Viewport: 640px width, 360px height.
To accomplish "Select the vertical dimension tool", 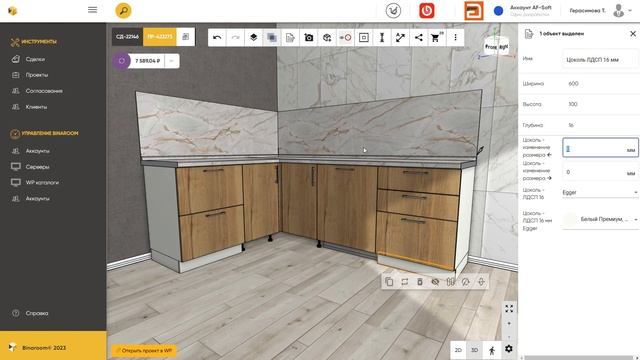I will coord(382,38).
